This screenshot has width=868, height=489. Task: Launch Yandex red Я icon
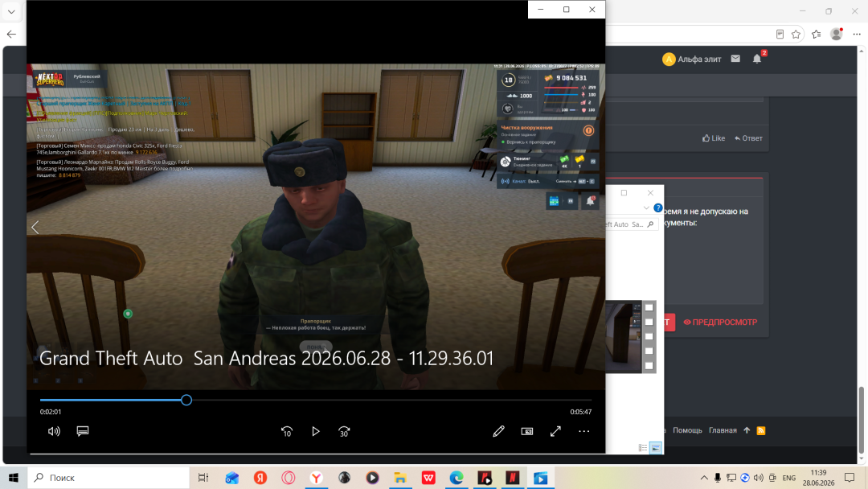pos(260,478)
